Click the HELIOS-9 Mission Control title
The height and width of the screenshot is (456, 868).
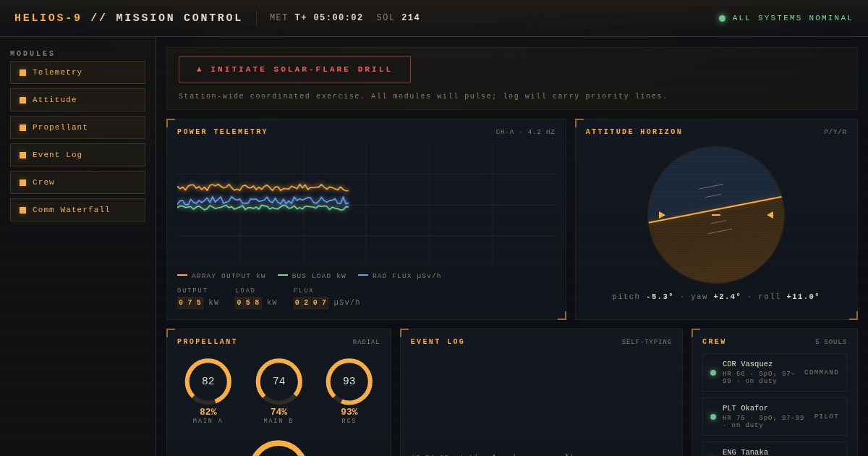(129, 18)
